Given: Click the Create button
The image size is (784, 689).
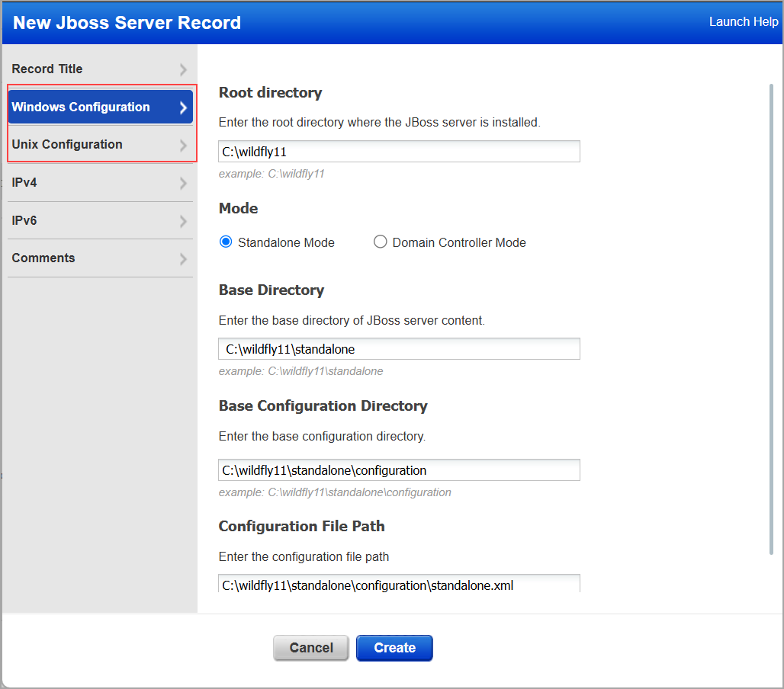Looking at the screenshot, I should click(x=394, y=647).
